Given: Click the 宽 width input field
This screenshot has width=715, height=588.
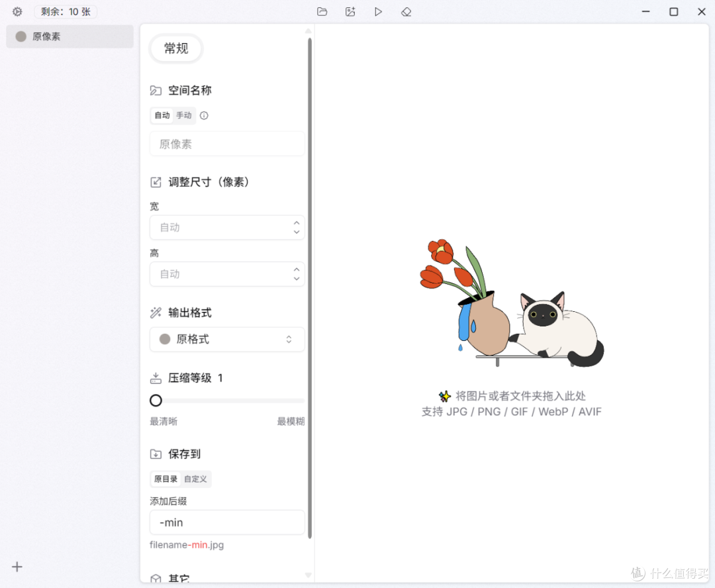Looking at the screenshot, I should coord(227,227).
